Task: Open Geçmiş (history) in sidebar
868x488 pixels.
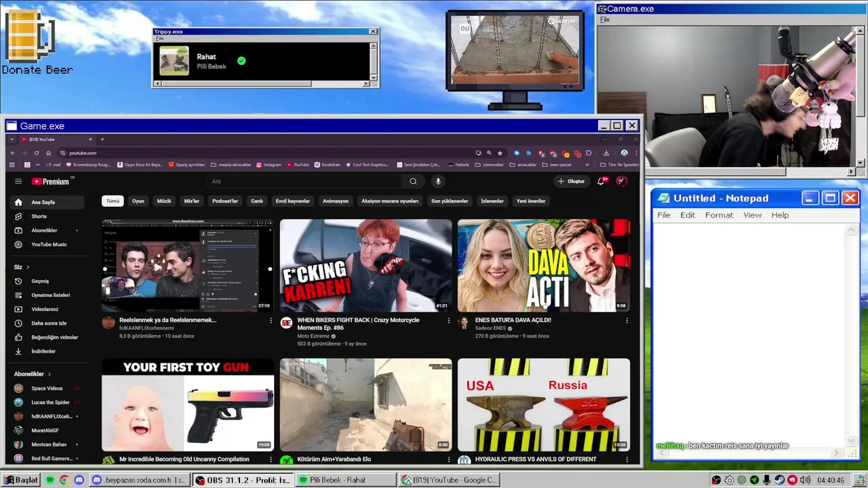Action: tap(47, 281)
